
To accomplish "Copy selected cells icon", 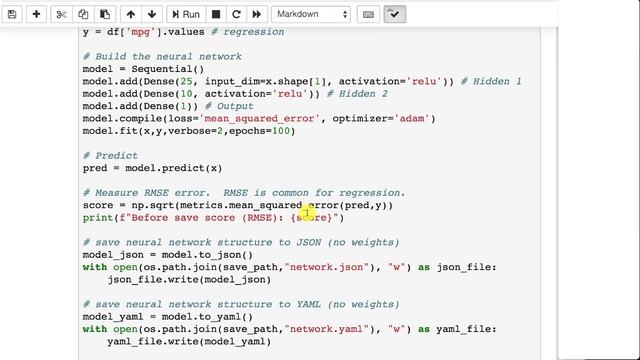I will tap(83, 14).
